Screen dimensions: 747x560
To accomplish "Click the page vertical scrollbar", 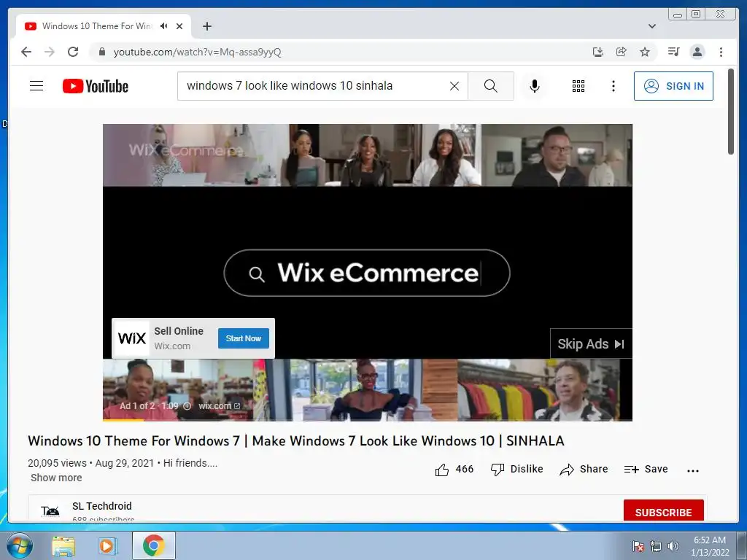I will pyautogui.click(x=731, y=112).
